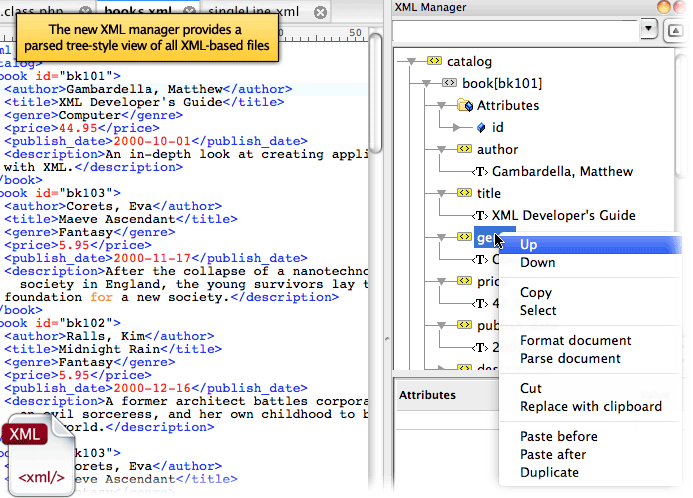The width and height of the screenshot is (693, 498).
Task: Expand the id attribute node
Action: pyautogui.click(x=457, y=128)
